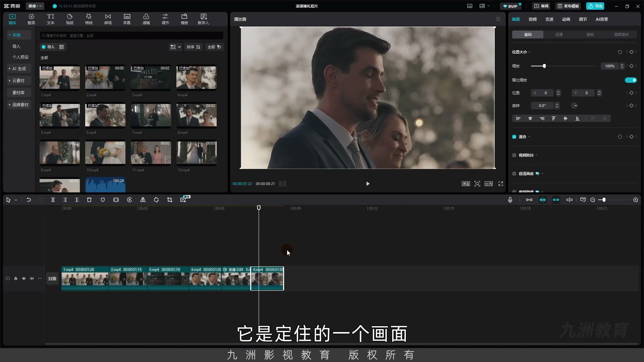Click the 导出 export button
Image resolution: width=644 pixels, height=362 pixels.
point(595,6)
